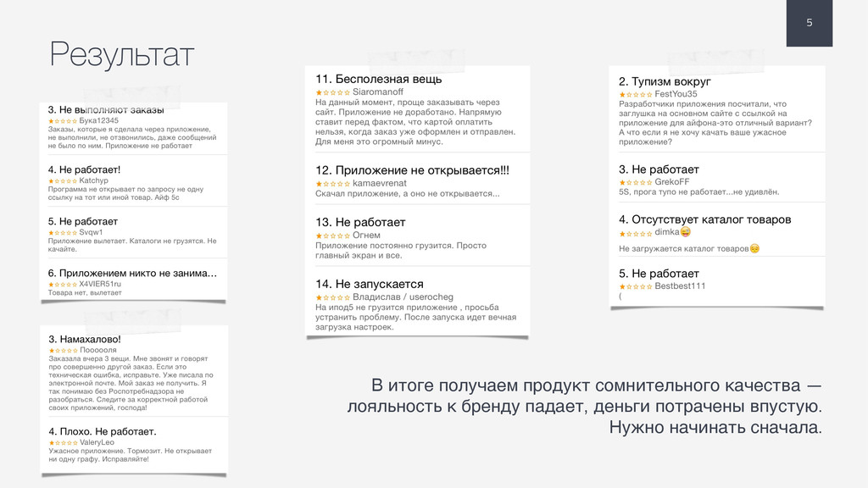Select review title "2. Тупизм вокруг"
This screenshot has width=868, height=488.
click(x=665, y=82)
